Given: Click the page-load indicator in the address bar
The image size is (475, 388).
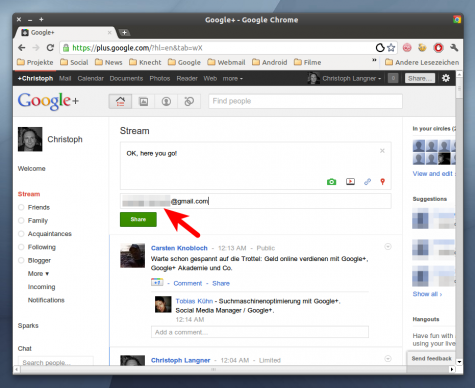Looking at the screenshot, I should tap(380, 48).
